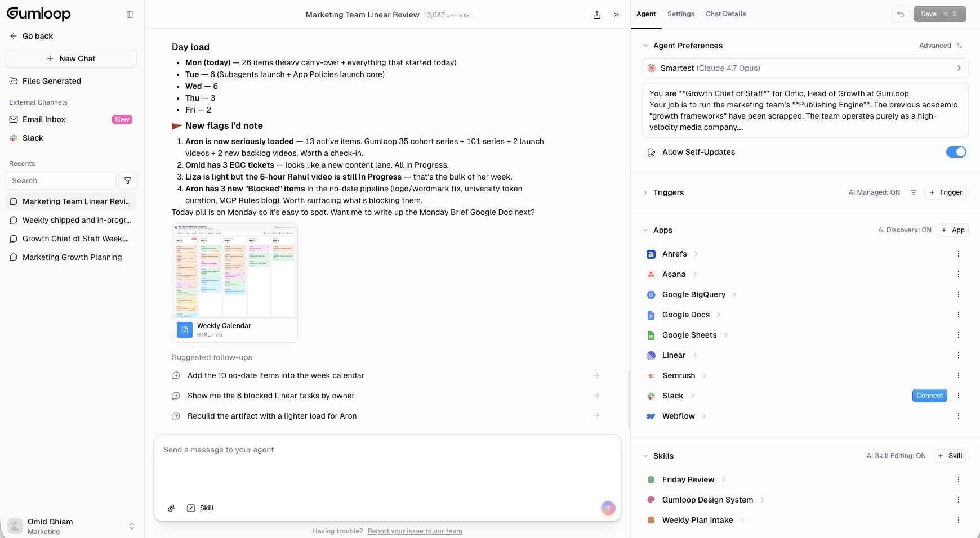Click the Weekly Calendar document icon

tap(185, 330)
